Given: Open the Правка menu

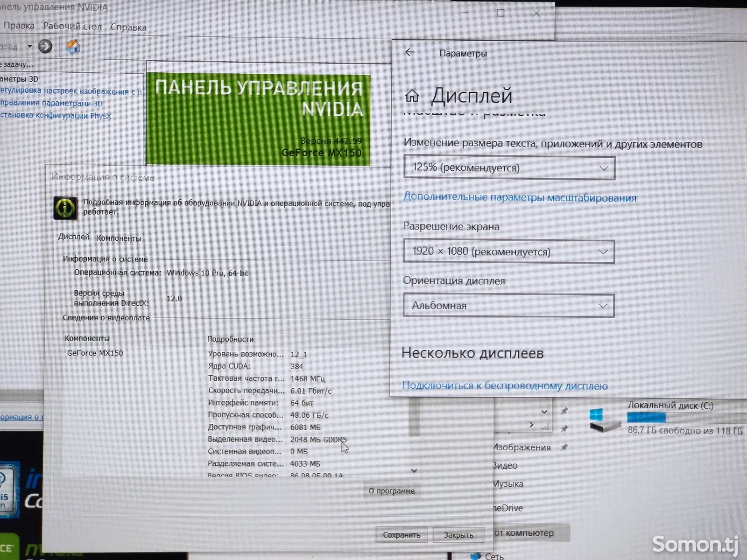Looking at the screenshot, I should click(x=19, y=26).
